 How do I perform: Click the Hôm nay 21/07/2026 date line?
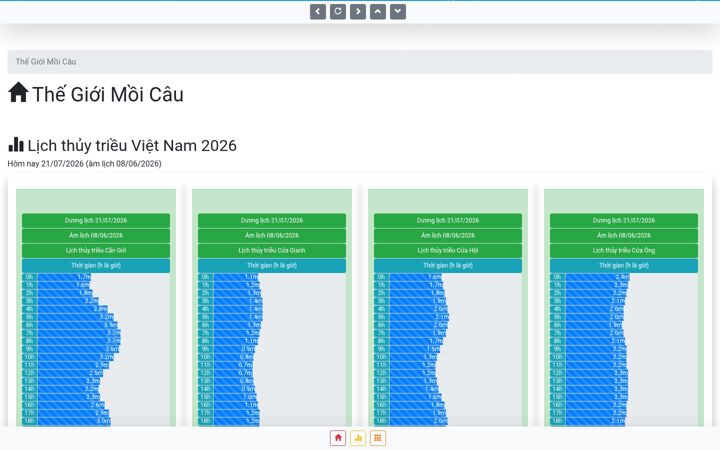(x=84, y=163)
